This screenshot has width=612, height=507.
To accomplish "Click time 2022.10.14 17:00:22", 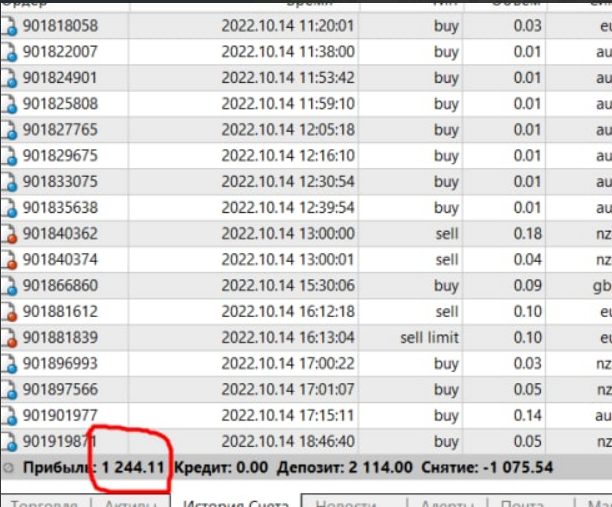I will tap(288, 363).
